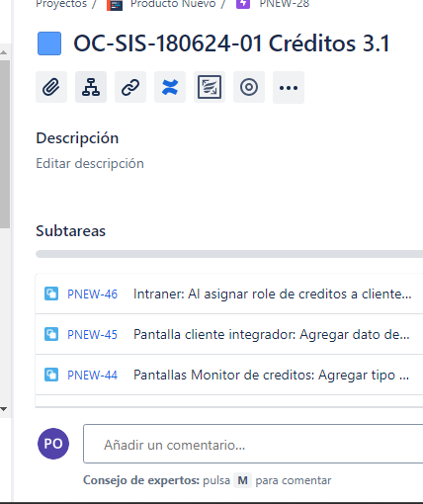Click issue title OC-SIS-180624-01 Créditos 3.1
423x504 pixels.
(231, 43)
